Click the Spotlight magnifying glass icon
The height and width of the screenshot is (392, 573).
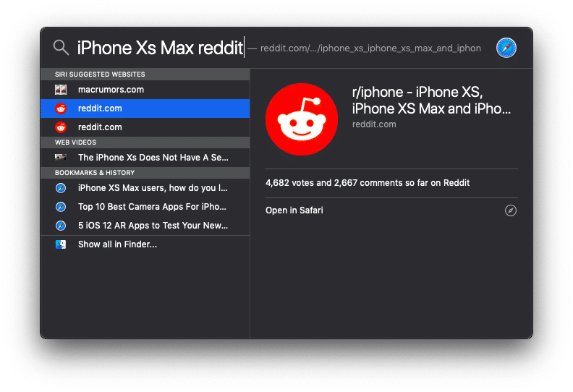pos(61,48)
